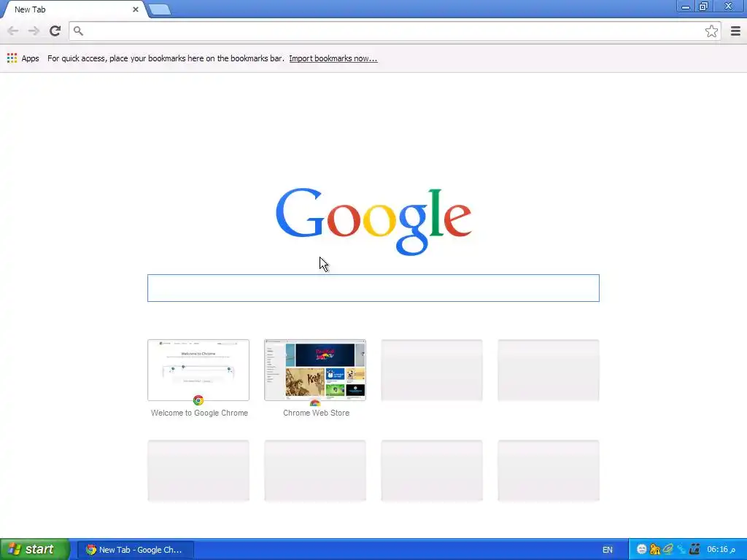
Task: Open the Apps shortcut in bookmarks bar
Action: tap(23, 58)
